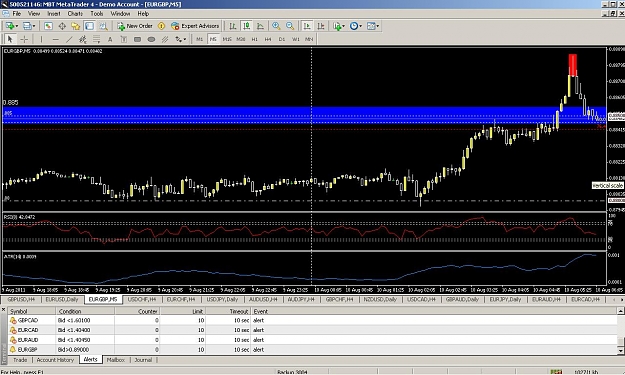
Task: Open the new chart toolbar icon
Action: 9,26
